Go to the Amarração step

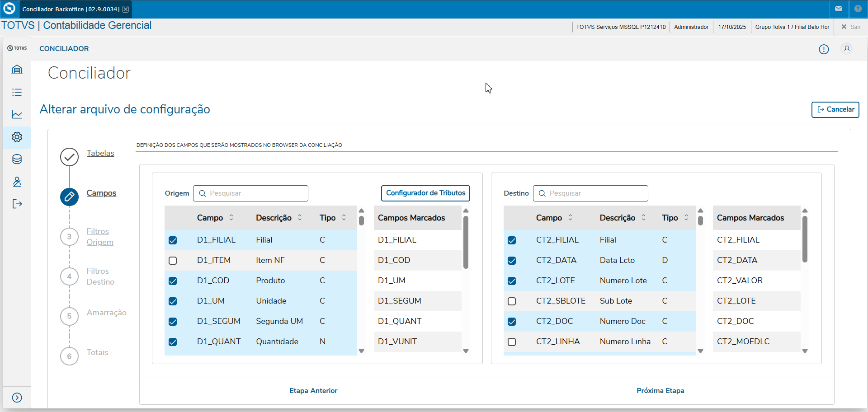[106, 313]
